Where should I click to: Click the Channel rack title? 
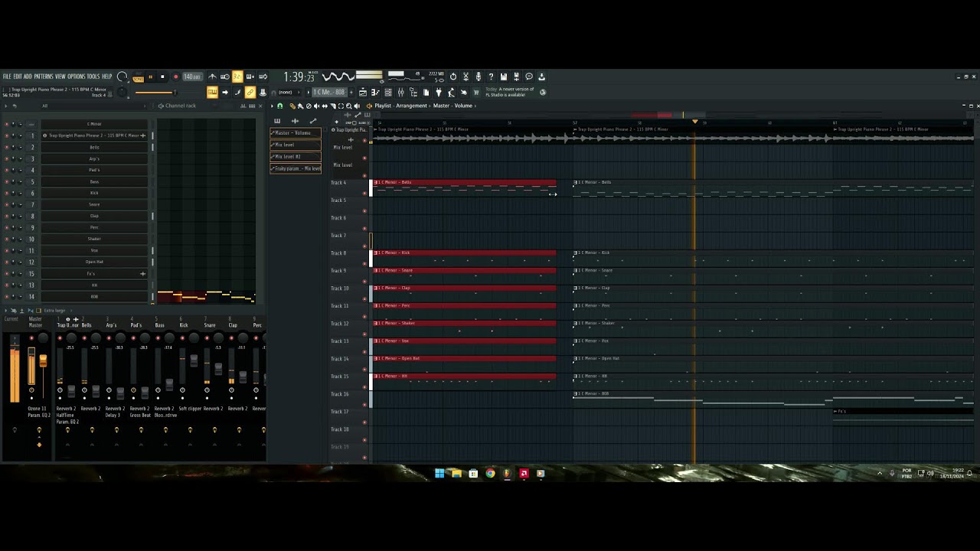(x=181, y=106)
